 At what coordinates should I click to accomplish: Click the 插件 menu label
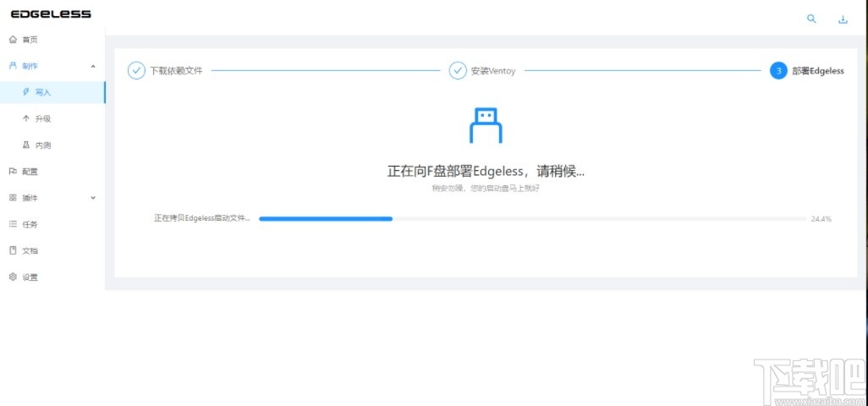(x=30, y=198)
